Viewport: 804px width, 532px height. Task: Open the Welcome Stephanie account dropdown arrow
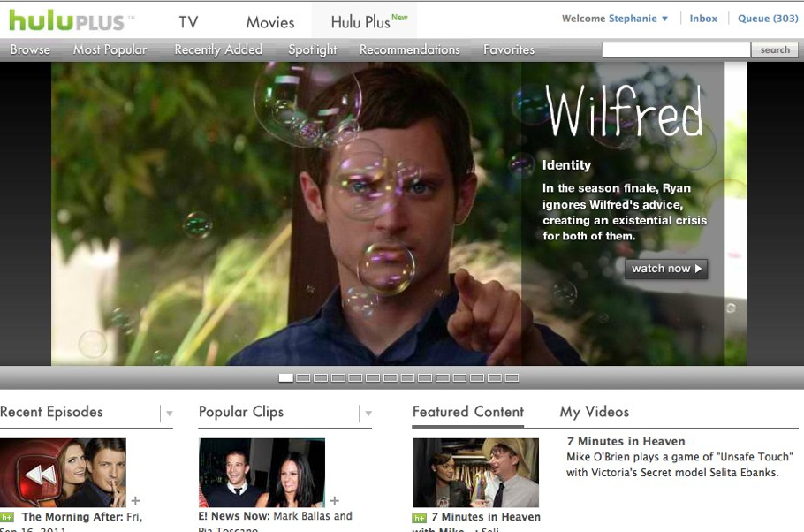(664, 19)
